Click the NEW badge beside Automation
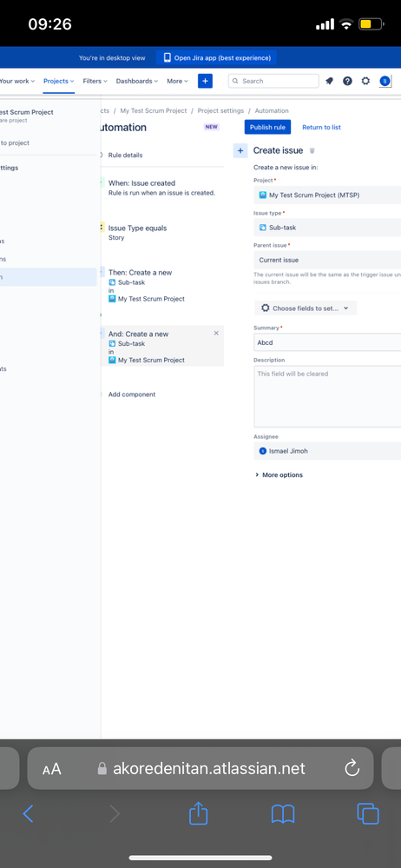The image size is (401, 868). click(x=212, y=127)
